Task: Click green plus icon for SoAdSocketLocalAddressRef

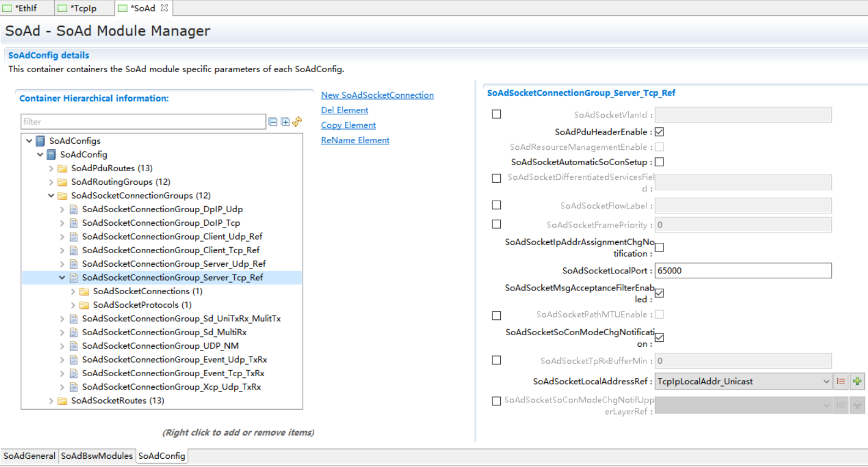Action: coord(857,381)
